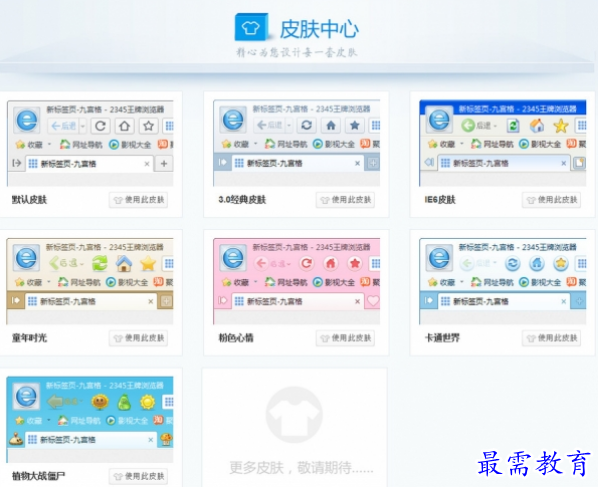Click the 皮肤中心 shirt logo icon
The image size is (599, 495).
(251, 27)
